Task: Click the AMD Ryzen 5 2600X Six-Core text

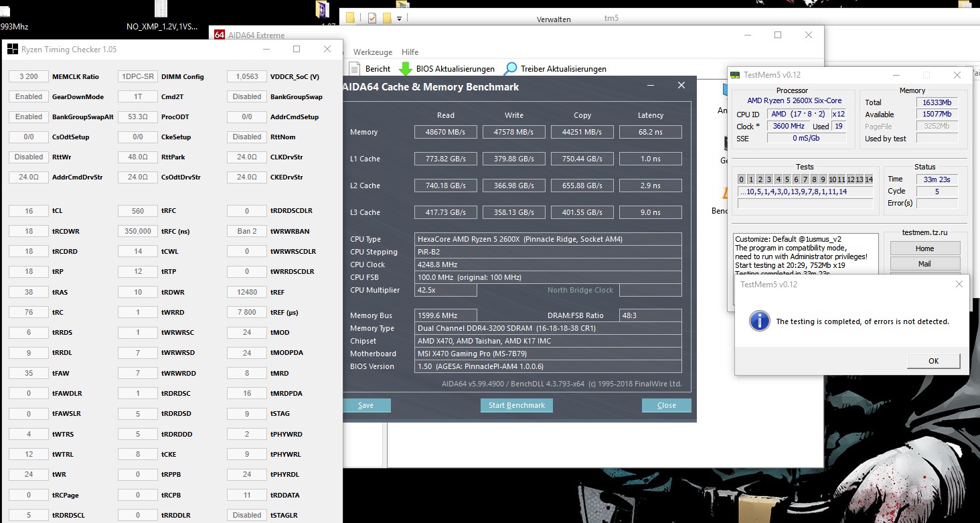Action: [794, 100]
